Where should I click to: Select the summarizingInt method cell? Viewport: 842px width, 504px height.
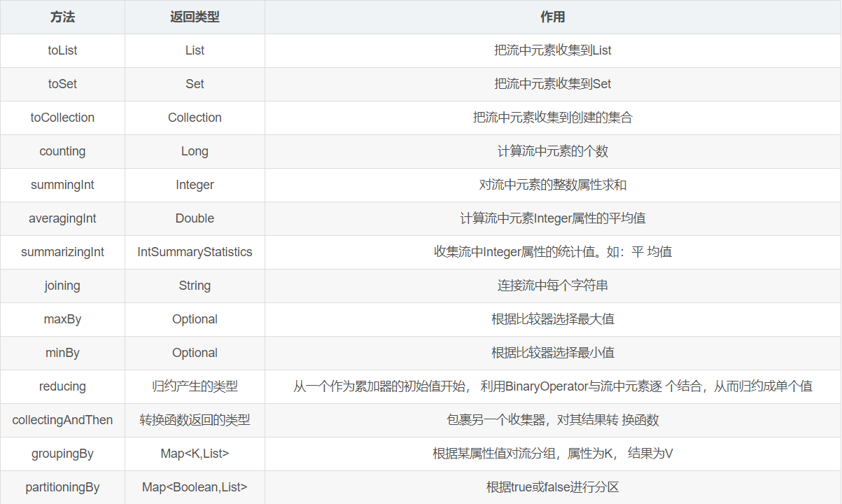(x=62, y=252)
